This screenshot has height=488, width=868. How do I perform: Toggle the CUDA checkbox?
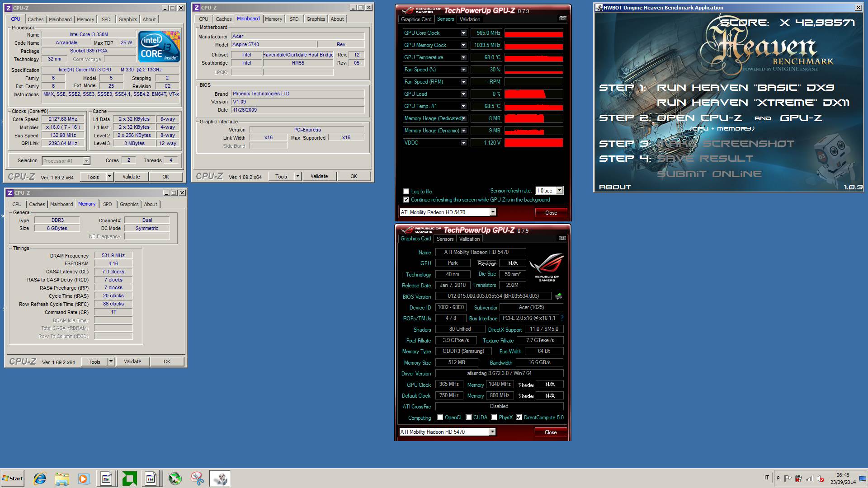469,418
